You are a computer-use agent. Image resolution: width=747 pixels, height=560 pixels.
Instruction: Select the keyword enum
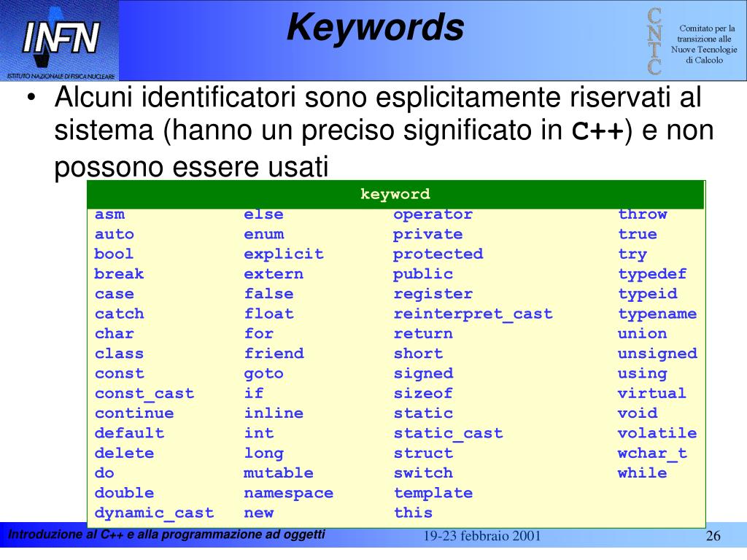point(264,234)
